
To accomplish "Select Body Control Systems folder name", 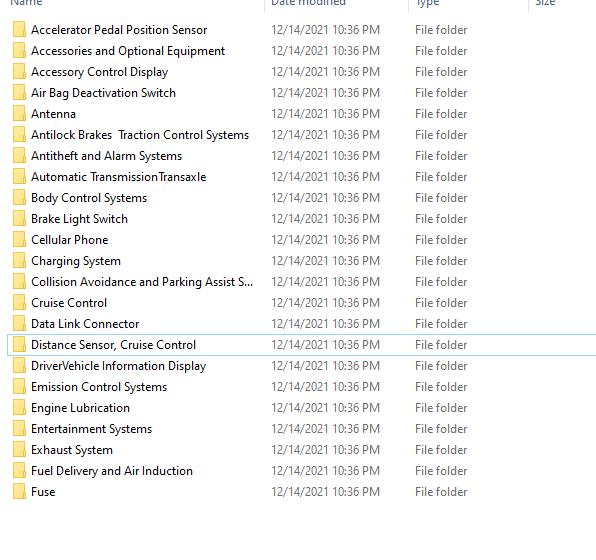I will click(x=89, y=198).
